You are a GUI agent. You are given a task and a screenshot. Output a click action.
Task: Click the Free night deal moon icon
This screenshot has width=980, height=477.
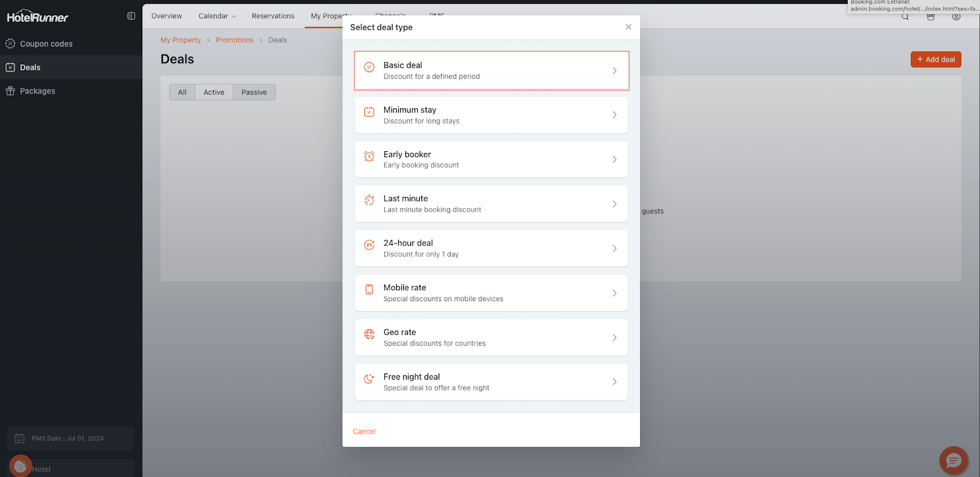coord(369,379)
